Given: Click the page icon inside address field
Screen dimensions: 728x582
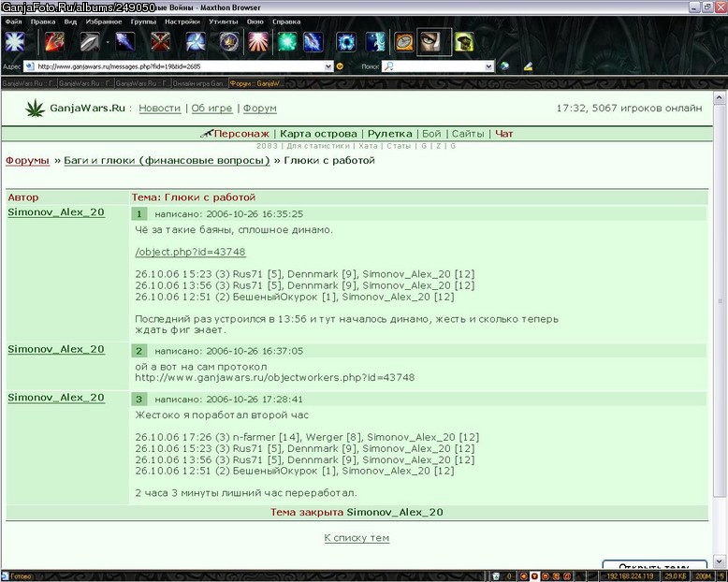Looking at the screenshot, I should point(30,66).
